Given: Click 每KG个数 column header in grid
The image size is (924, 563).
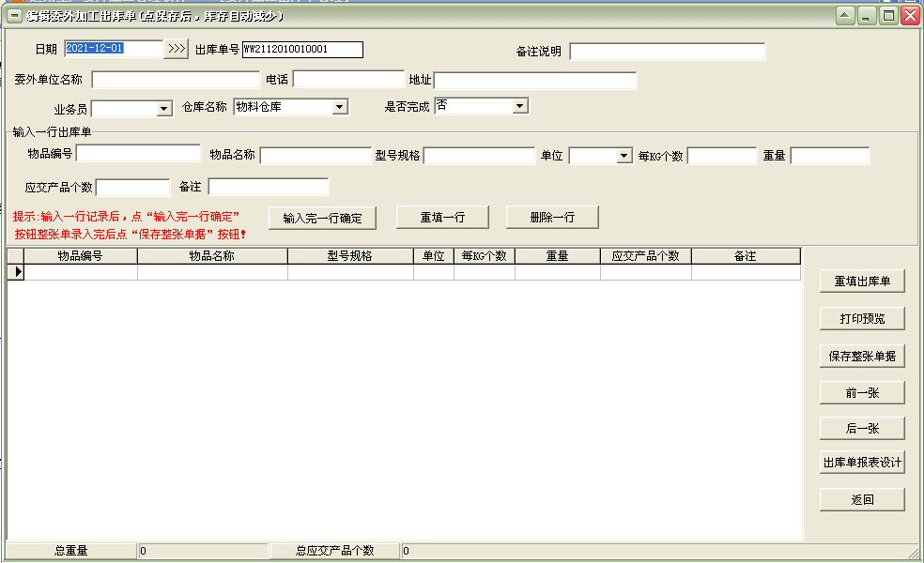Looking at the screenshot, I should (485, 256).
